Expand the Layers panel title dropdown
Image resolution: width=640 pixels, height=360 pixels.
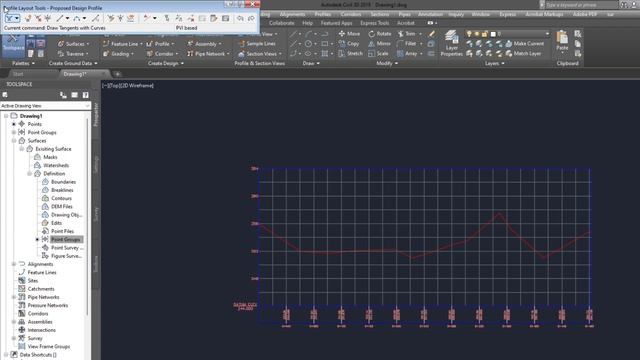point(495,63)
